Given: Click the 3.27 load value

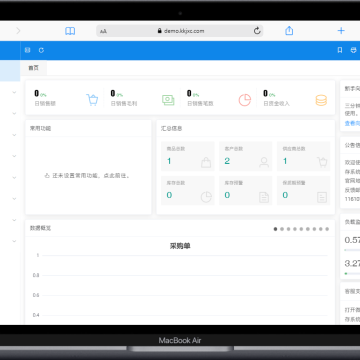Looking at the screenshot, I should pyautogui.click(x=352, y=263).
